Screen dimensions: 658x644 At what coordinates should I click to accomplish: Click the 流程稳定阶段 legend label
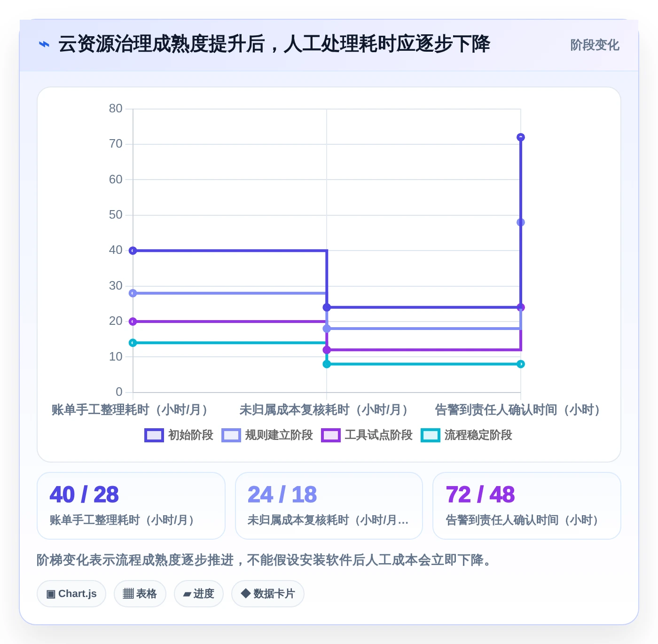478,435
